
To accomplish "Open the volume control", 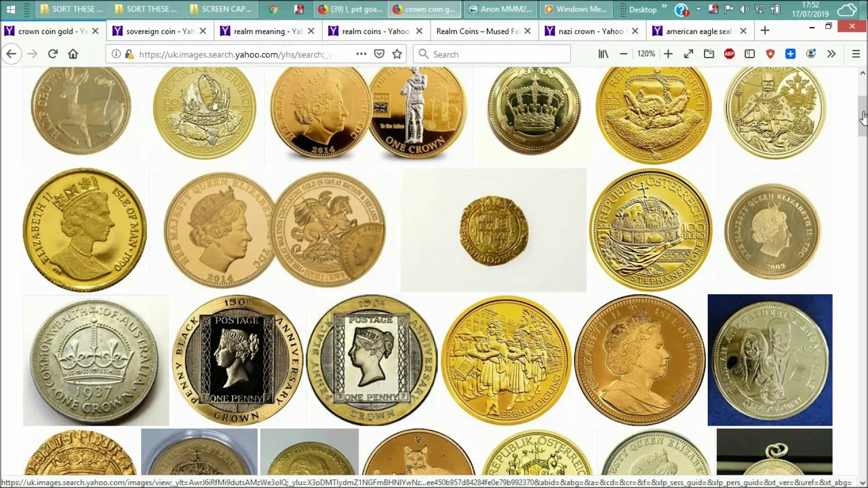I will coord(745,9).
